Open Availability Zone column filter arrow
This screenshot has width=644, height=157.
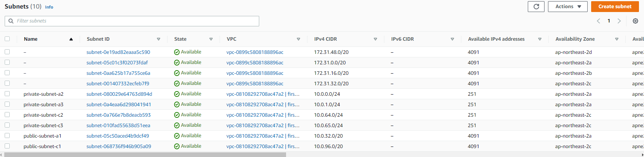[x=617, y=39]
